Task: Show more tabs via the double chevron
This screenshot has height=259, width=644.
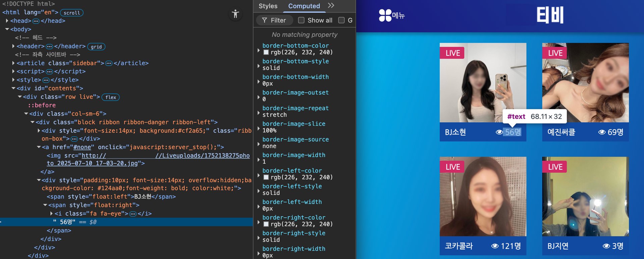Action: click(331, 5)
